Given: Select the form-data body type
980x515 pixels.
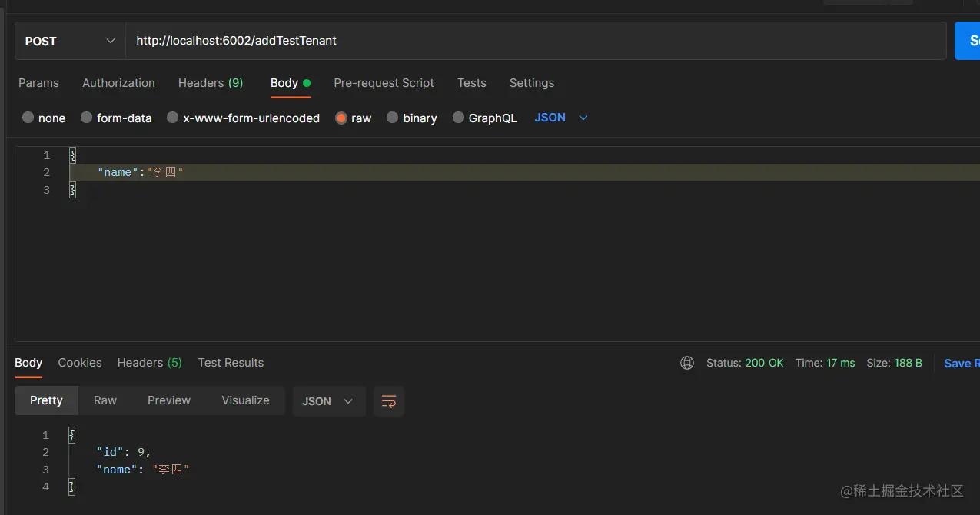Looking at the screenshot, I should (116, 118).
